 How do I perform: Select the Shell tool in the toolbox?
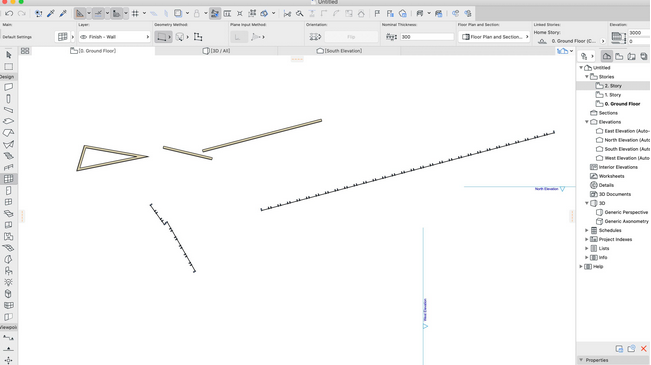(x=8, y=145)
